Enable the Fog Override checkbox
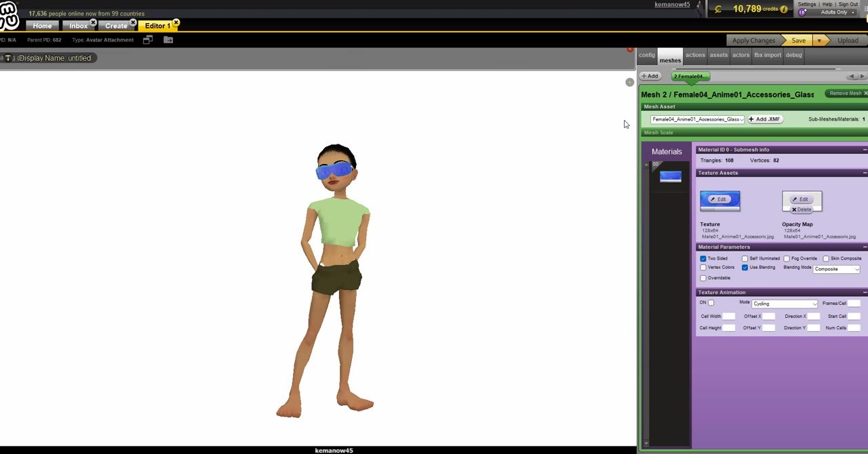This screenshot has width=868, height=454. tap(787, 259)
